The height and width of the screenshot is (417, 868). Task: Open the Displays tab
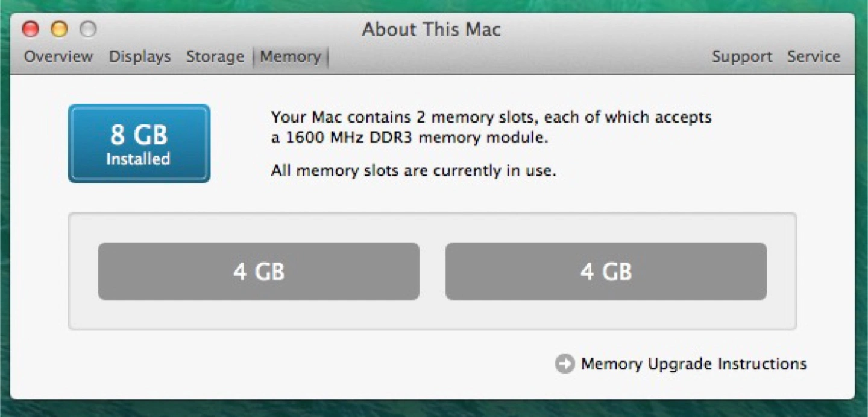140,57
